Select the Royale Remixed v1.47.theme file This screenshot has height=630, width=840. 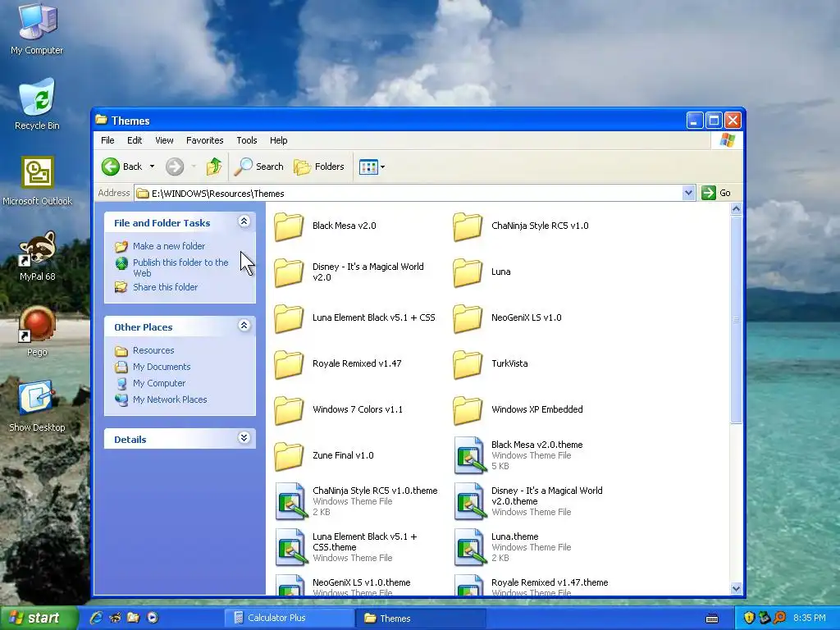tap(531, 586)
